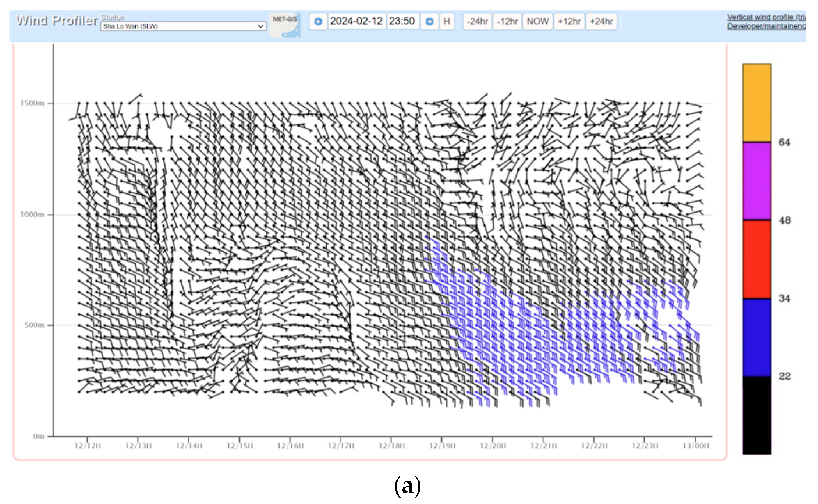Click the legend value 22
This screenshot has width=818, height=504.
(x=784, y=376)
